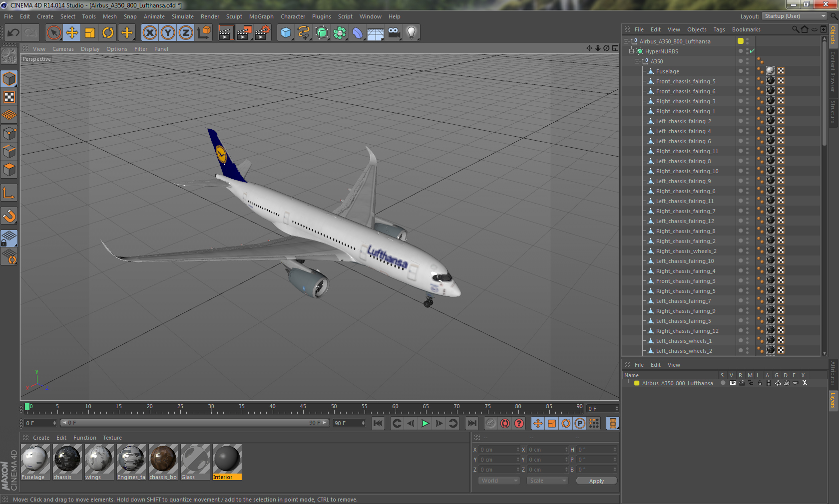Image resolution: width=839 pixels, height=504 pixels.
Task: Play the animation forward
Action: tap(425, 423)
